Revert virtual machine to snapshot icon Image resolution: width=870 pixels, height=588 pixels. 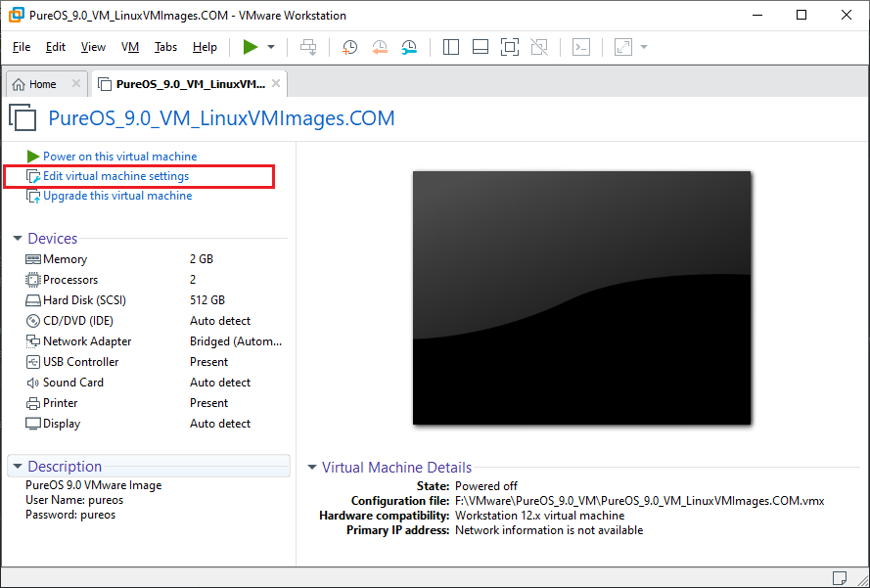point(380,47)
